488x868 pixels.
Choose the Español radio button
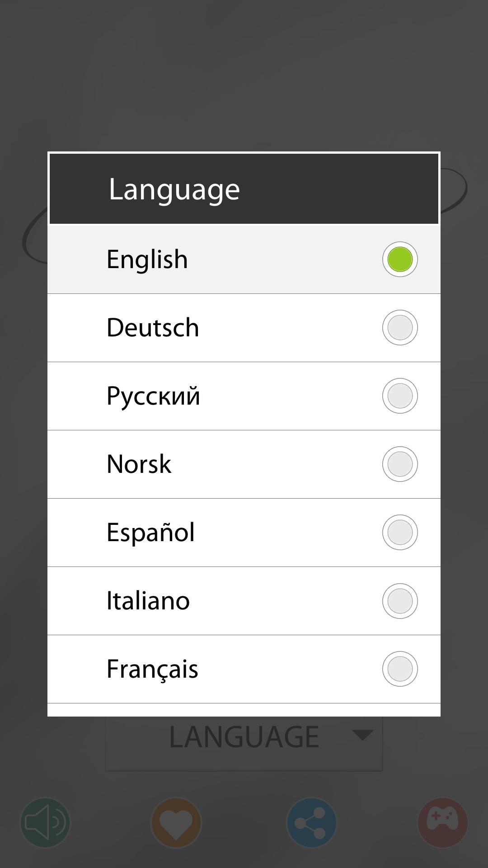point(400,533)
